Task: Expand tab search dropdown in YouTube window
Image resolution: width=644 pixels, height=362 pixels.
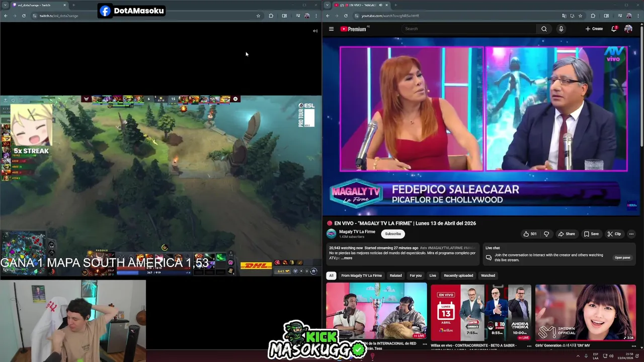Action: pos(328,5)
